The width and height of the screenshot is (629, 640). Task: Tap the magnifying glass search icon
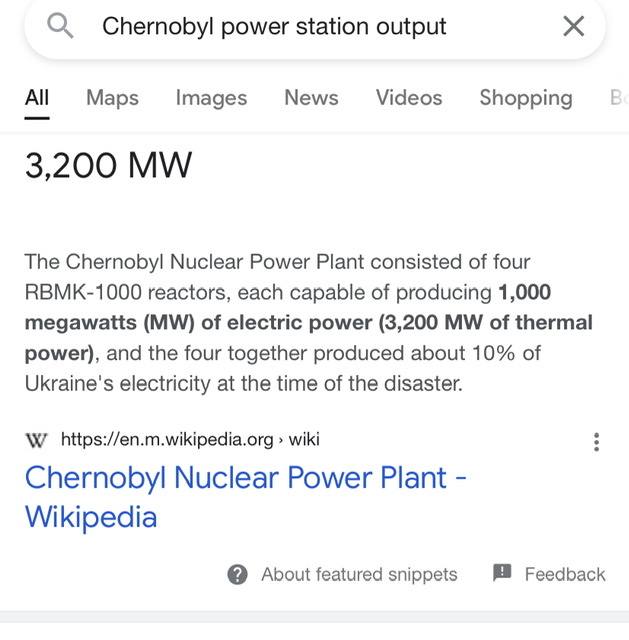[x=60, y=26]
